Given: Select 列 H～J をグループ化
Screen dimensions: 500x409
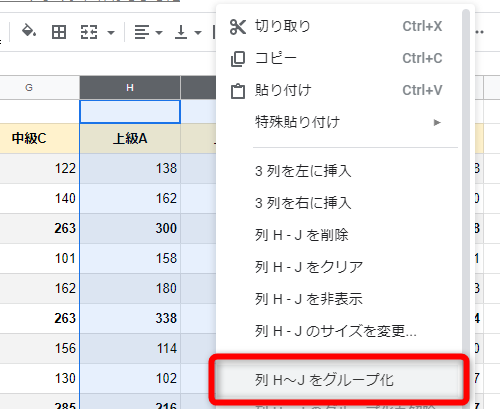Looking at the screenshot, I should pyautogui.click(x=339, y=379).
